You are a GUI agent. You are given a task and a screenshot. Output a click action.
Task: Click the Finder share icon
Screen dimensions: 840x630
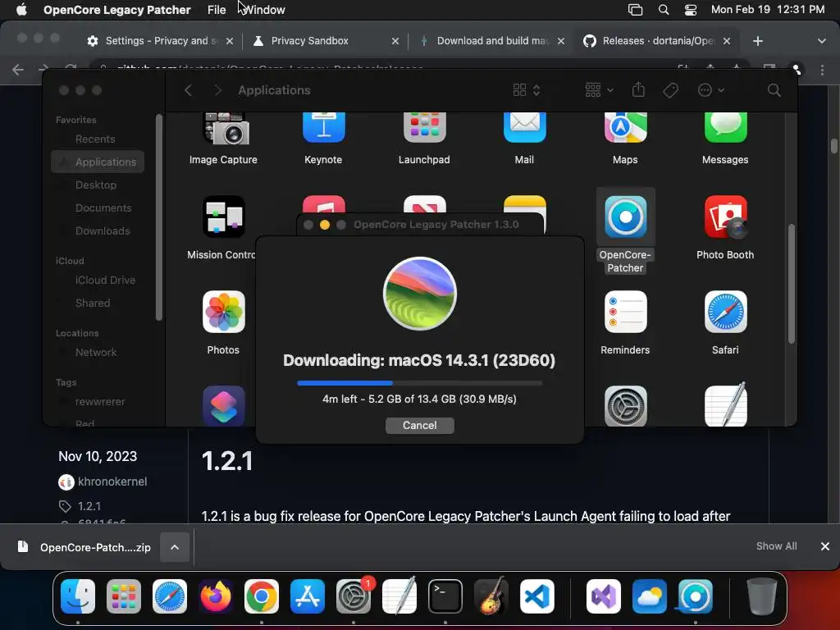(638, 90)
